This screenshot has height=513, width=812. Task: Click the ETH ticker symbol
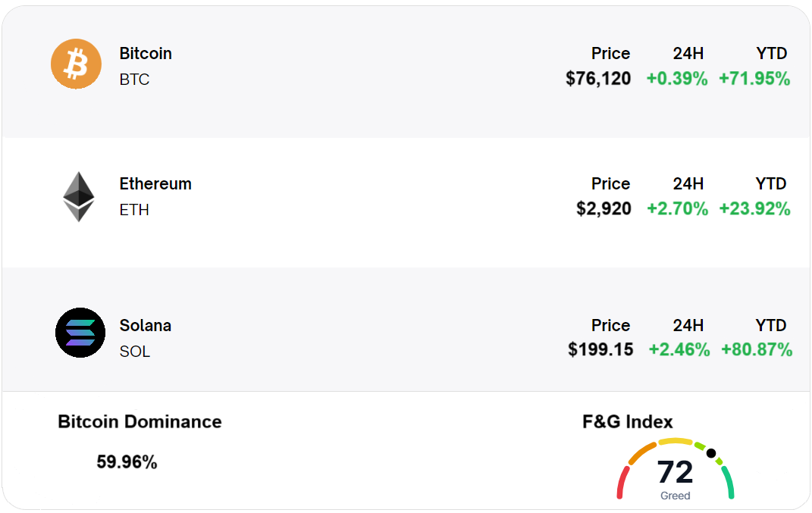(x=134, y=210)
